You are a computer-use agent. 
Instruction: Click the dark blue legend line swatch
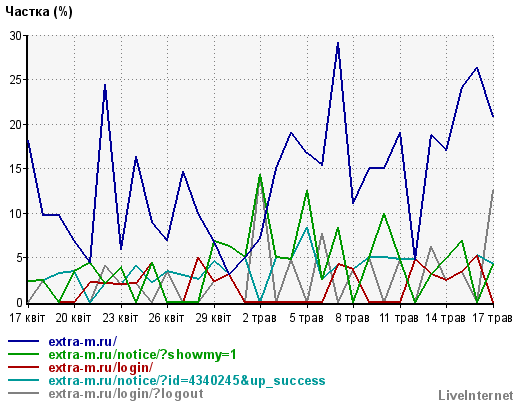[x=24, y=341]
